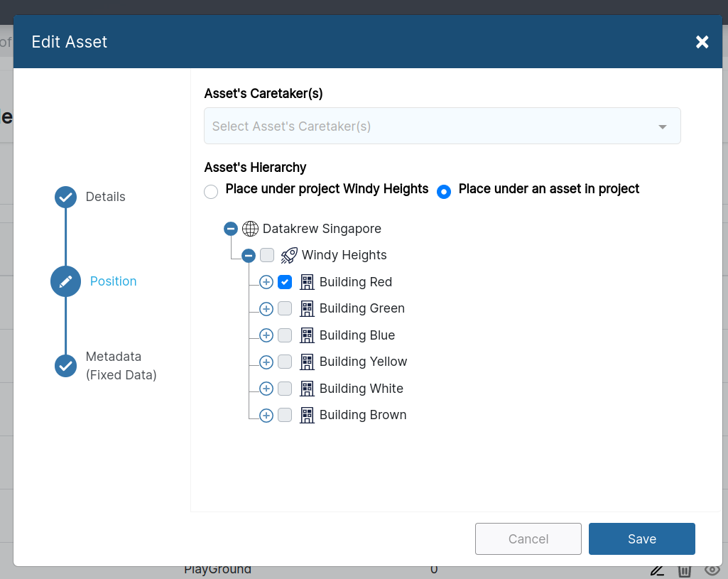Select the Building Yellow label
Image resolution: width=728 pixels, height=579 pixels.
coord(363,362)
